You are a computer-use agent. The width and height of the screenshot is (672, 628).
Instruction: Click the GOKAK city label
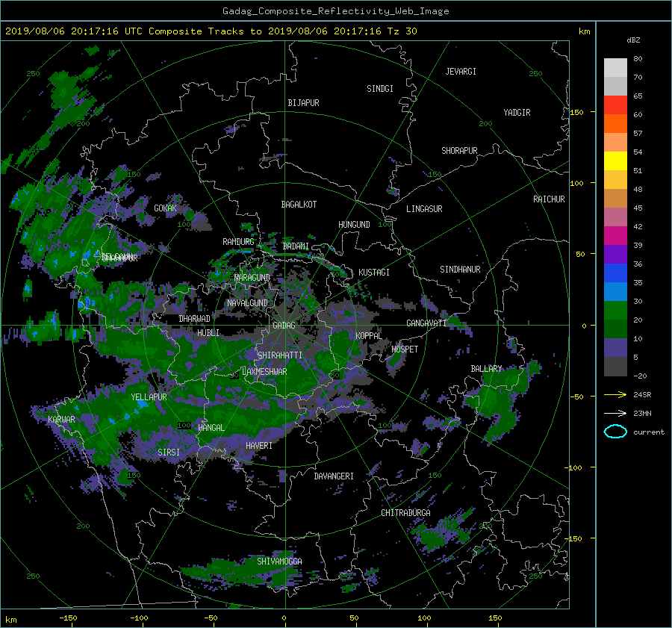click(x=166, y=208)
